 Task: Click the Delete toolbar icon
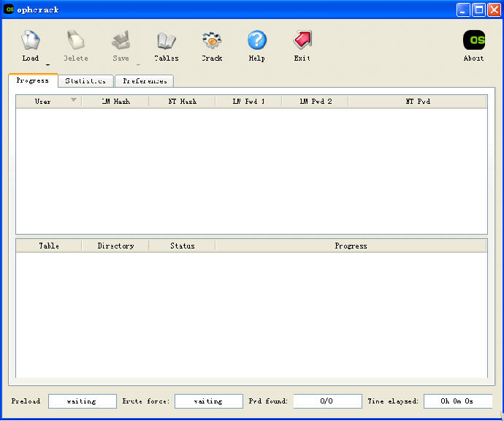(x=75, y=41)
